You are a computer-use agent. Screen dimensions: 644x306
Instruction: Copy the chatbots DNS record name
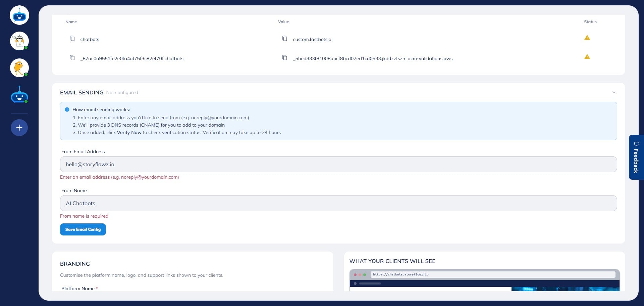72,38
